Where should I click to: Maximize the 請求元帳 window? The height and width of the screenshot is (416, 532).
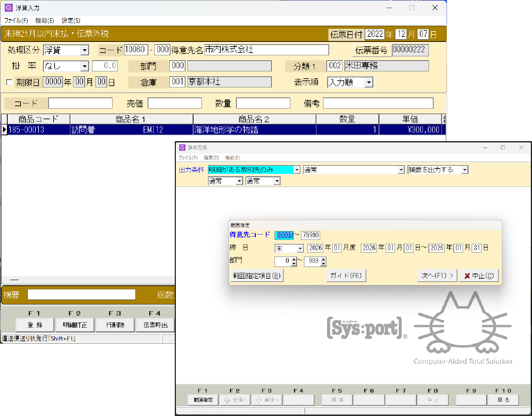[x=503, y=147]
